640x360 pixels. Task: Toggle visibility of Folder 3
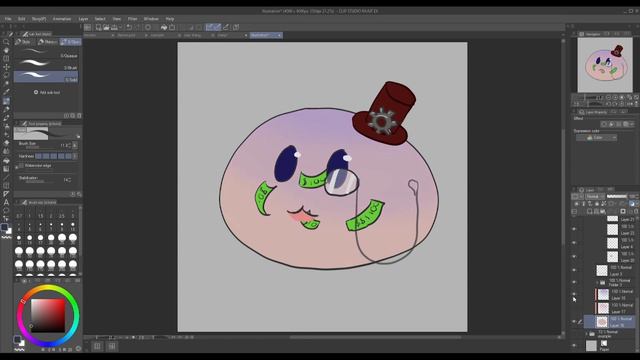[x=574, y=282]
